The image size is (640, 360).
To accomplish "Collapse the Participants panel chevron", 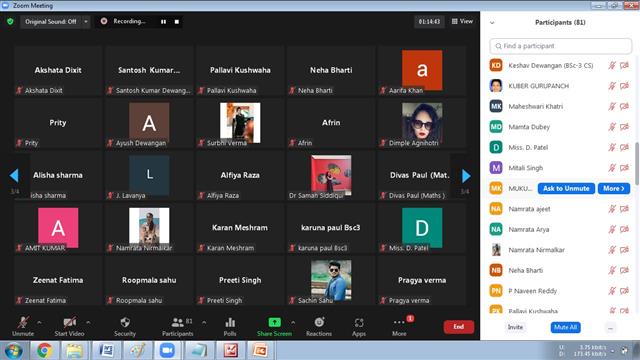I will coord(492,23).
